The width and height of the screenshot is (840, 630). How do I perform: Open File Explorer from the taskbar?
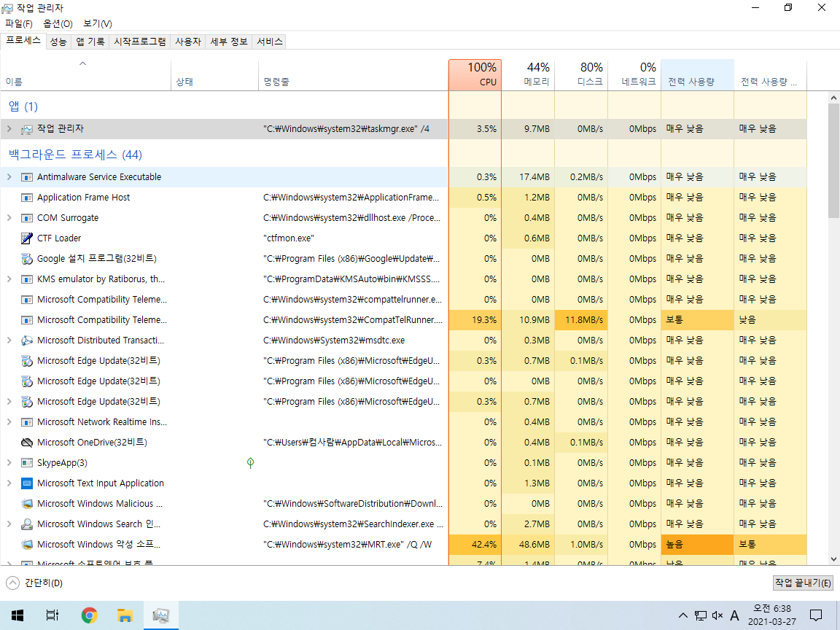coord(125,615)
